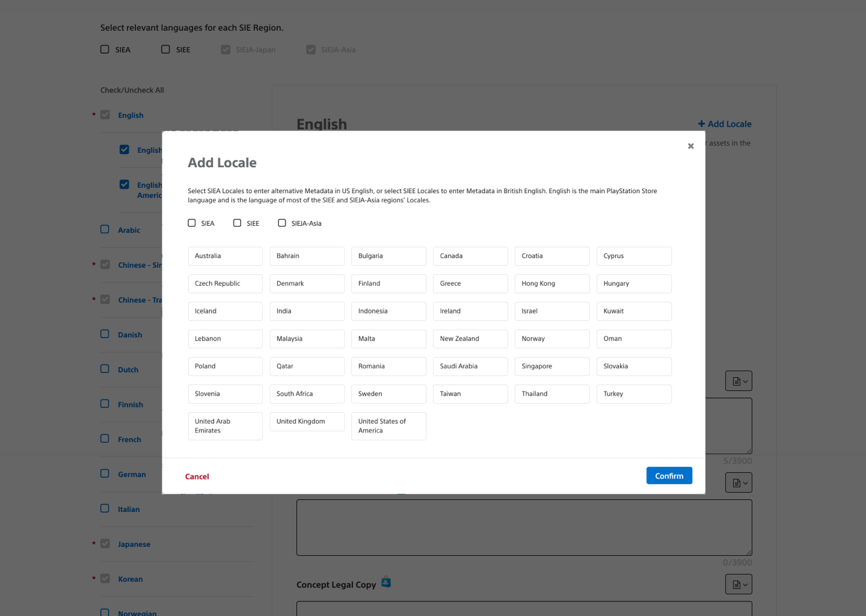Image resolution: width=866 pixels, height=616 pixels.
Task: Open document dropdown above the 0/3900 text field
Action: tap(739, 482)
